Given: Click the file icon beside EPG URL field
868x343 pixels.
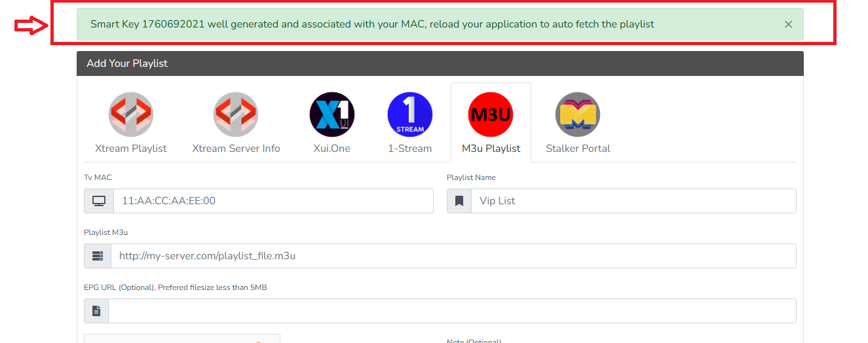Looking at the screenshot, I should [96, 311].
